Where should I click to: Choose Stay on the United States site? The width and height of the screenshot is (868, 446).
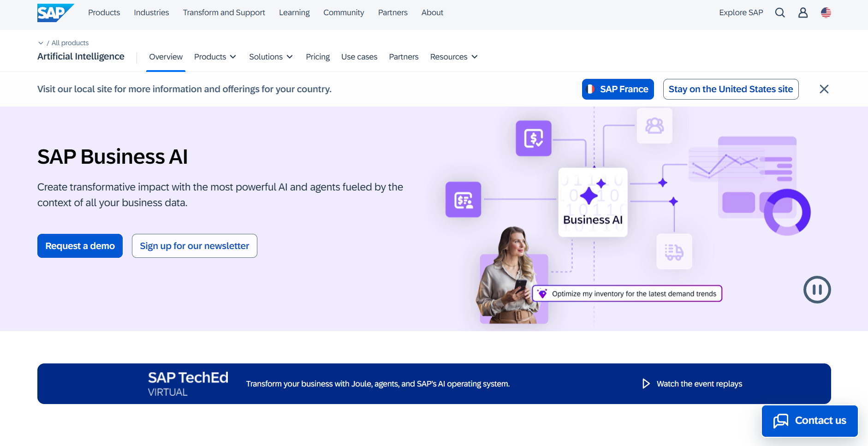731,89
